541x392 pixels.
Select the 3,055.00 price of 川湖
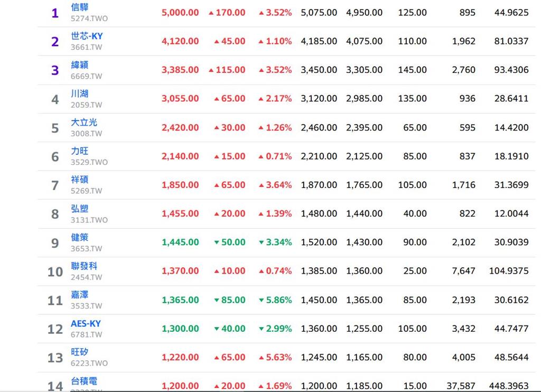180,98
